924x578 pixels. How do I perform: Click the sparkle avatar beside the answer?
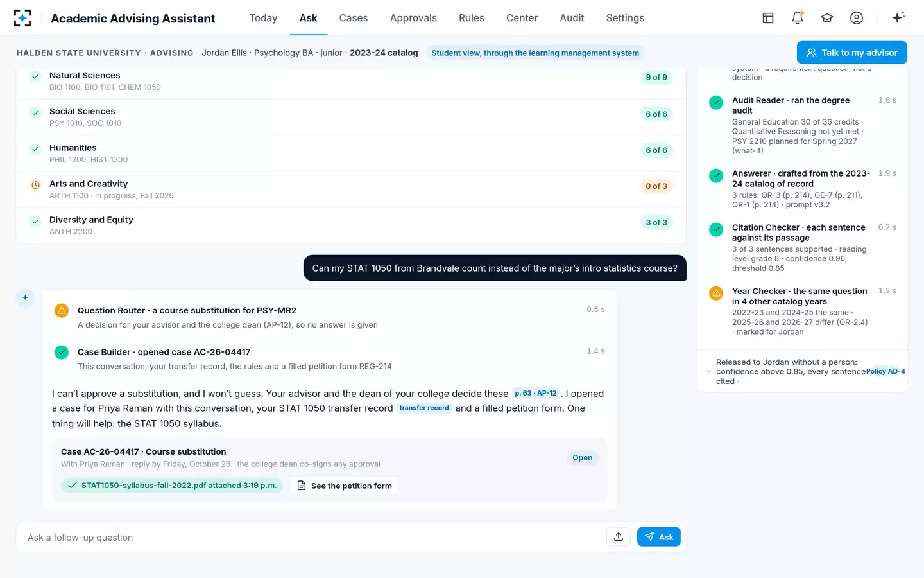click(x=25, y=298)
